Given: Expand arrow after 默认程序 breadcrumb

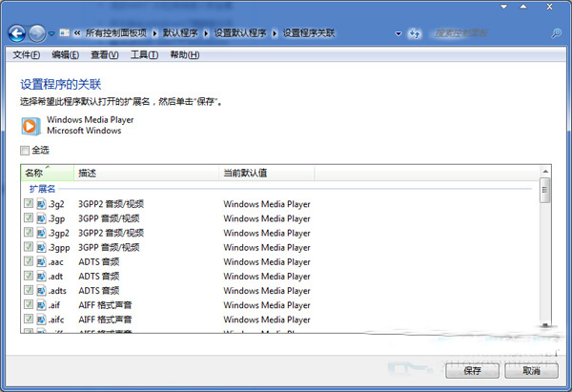Looking at the screenshot, I should point(206,33).
